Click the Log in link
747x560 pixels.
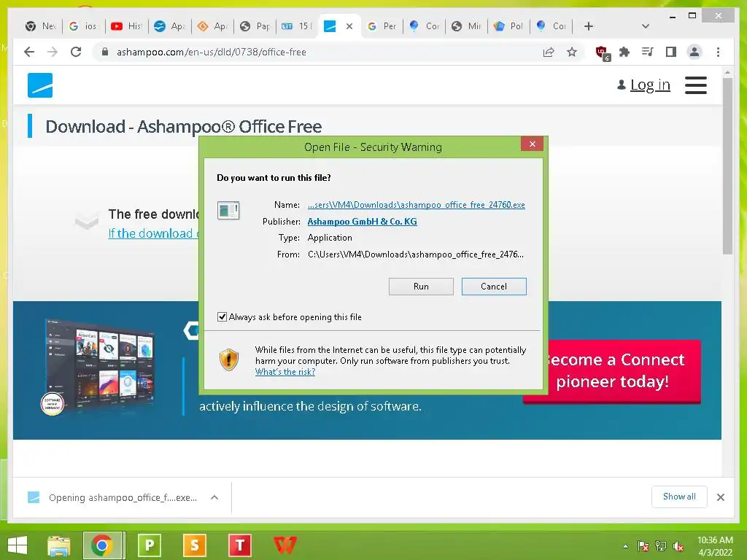click(x=650, y=85)
